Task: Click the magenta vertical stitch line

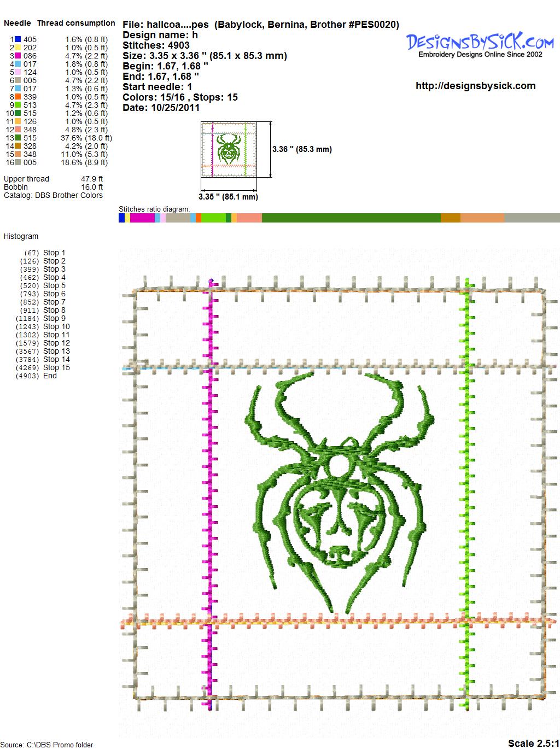Action: 210,492
